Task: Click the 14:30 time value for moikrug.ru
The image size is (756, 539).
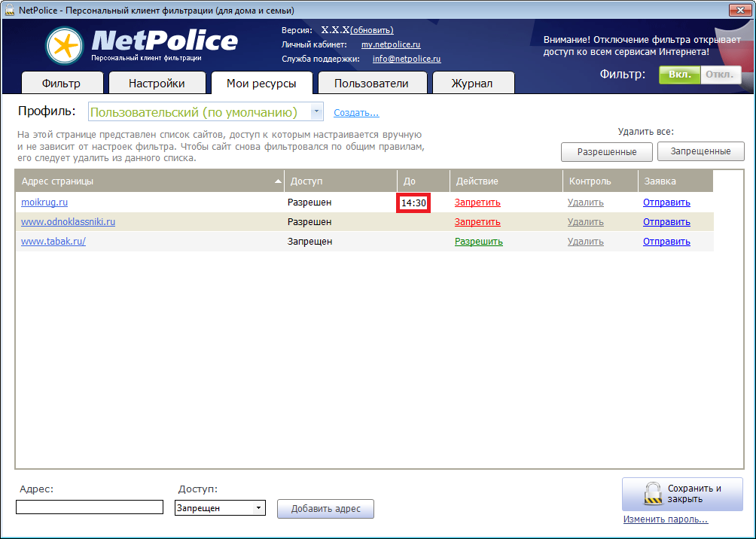Action: 413,203
